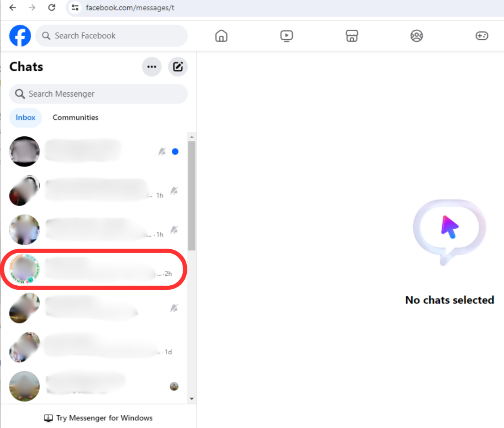This screenshot has height=428, width=504.
Task: Click Try Messenger for Windows link
Action: point(98,418)
